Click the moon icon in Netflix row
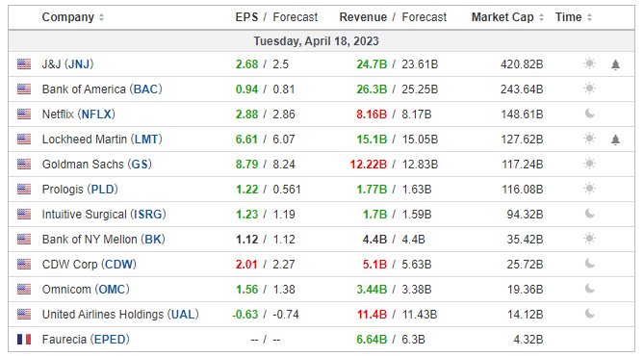The width and height of the screenshot is (644, 356). (589, 114)
